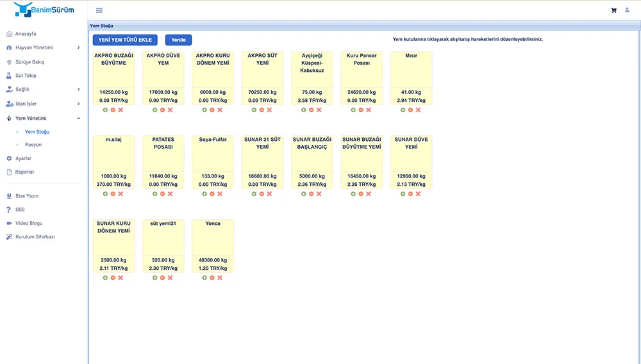This screenshot has width=641, height=364.
Task: Expand the İdari İşler menu
Action: coord(43,104)
